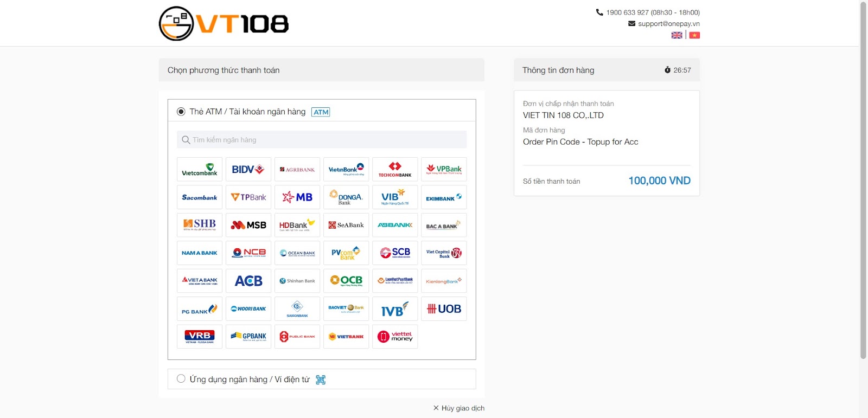The height and width of the screenshot is (418, 868).
Task: Pick the SCB bank logo
Action: click(395, 253)
